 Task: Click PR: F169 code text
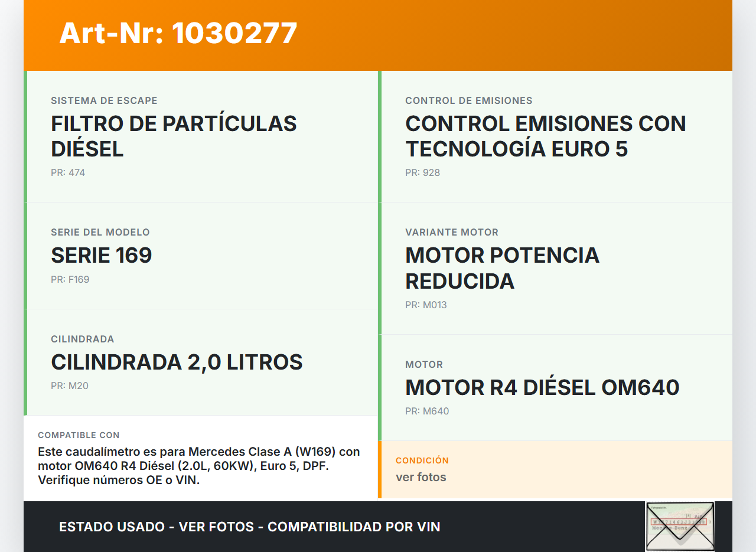70,280
